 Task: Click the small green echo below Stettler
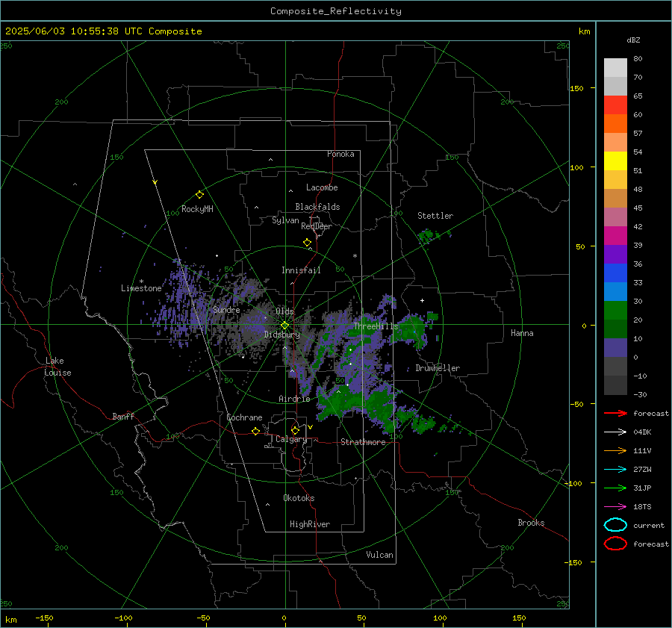(x=429, y=235)
